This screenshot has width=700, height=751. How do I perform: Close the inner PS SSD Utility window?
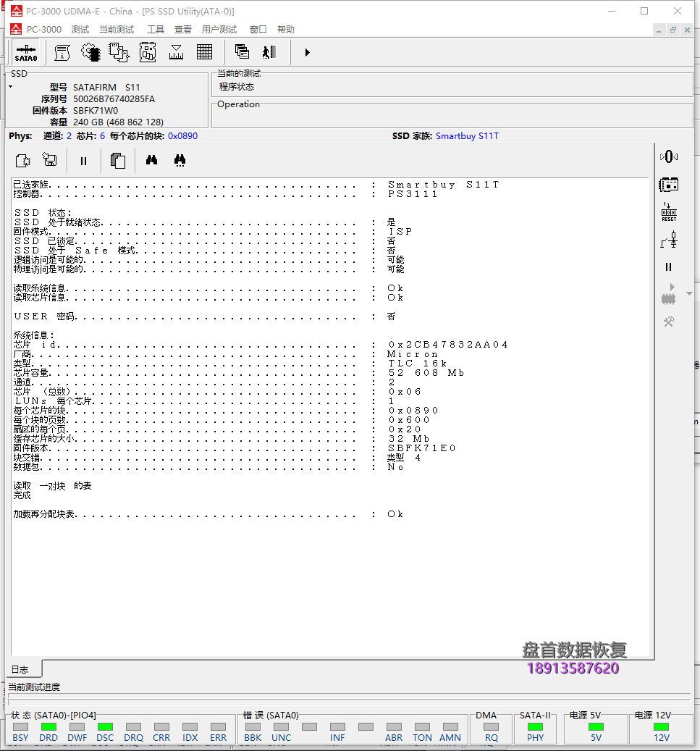(687, 30)
